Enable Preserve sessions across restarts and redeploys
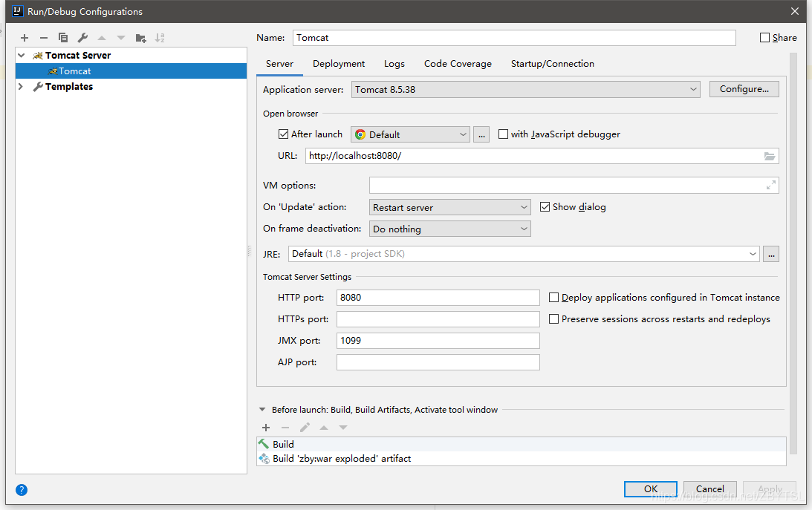The height and width of the screenshot is (510, 812). (x=553, y=319)
